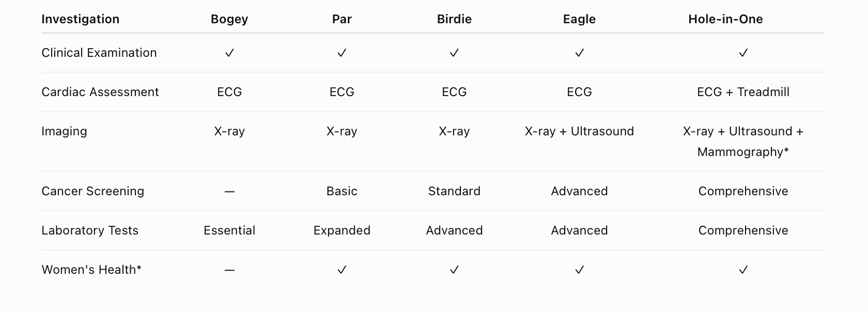Click the Clinical Examination checkmark under Bogey

(229, 53)
